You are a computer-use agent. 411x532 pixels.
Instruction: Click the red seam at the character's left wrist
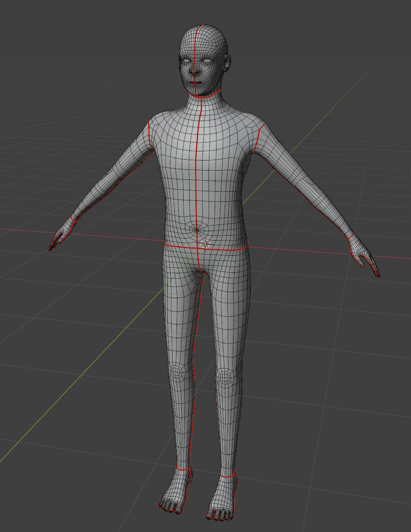click(350, 236)
